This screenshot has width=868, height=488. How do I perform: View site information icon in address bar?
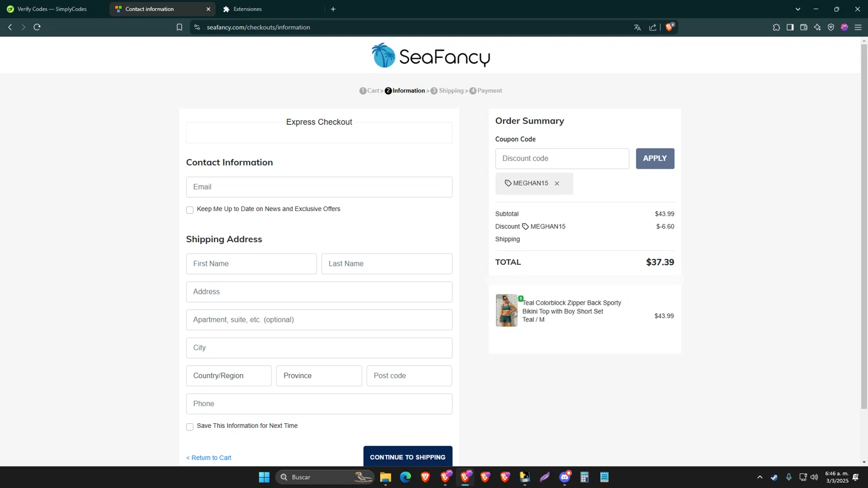click(x=197, y=27)
